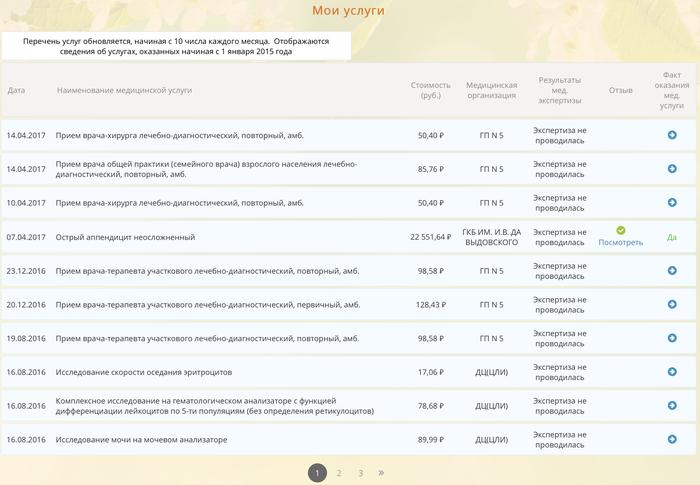Click the "Дата" column header
This screenshot has width=700, height=485.
click(x=16, y=90)
